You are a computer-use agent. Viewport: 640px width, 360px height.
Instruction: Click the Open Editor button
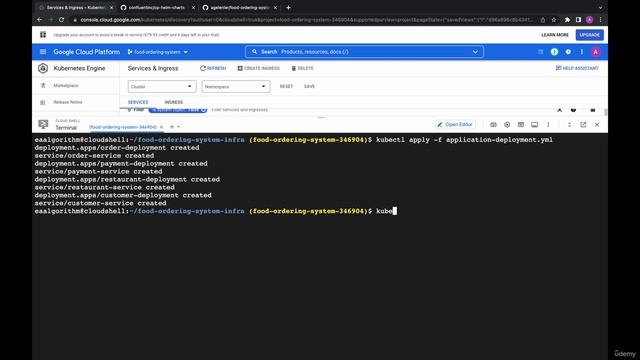pyautogui.click(x=455, y=124)
